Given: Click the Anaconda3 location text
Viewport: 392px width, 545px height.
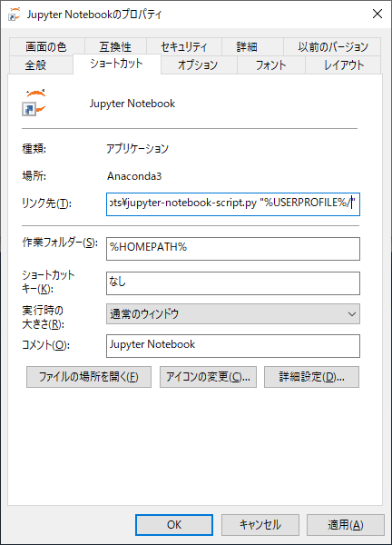Looking at the screenshot, I should [x=134, y=176].
